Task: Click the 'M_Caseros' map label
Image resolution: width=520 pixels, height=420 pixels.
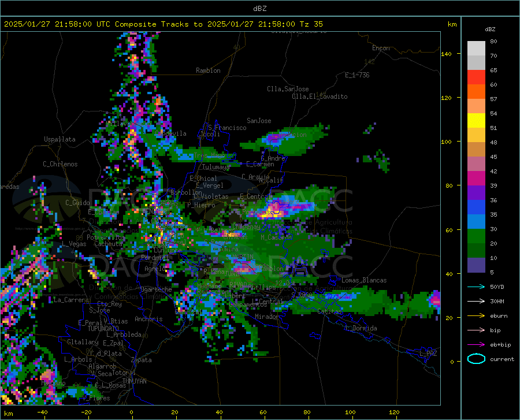Action: point(276,237)
